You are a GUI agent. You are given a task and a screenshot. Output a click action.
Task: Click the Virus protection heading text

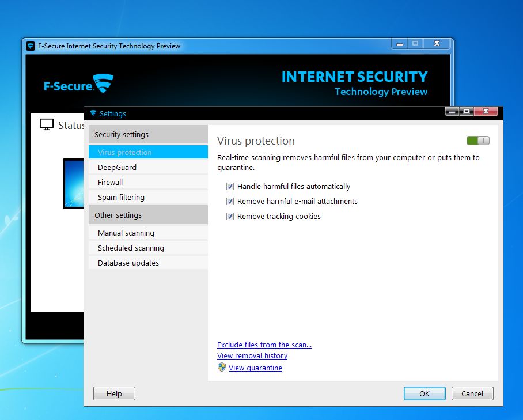[256, 141]
